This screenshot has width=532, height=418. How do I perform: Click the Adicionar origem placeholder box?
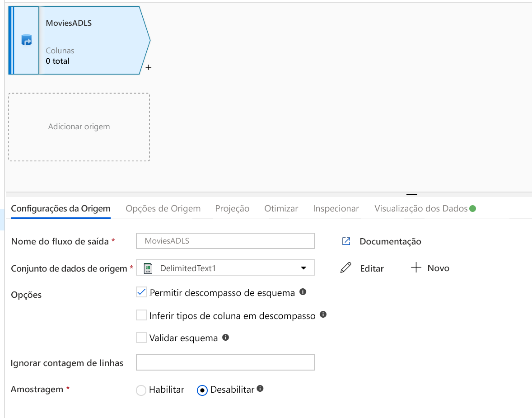[79, 127]
